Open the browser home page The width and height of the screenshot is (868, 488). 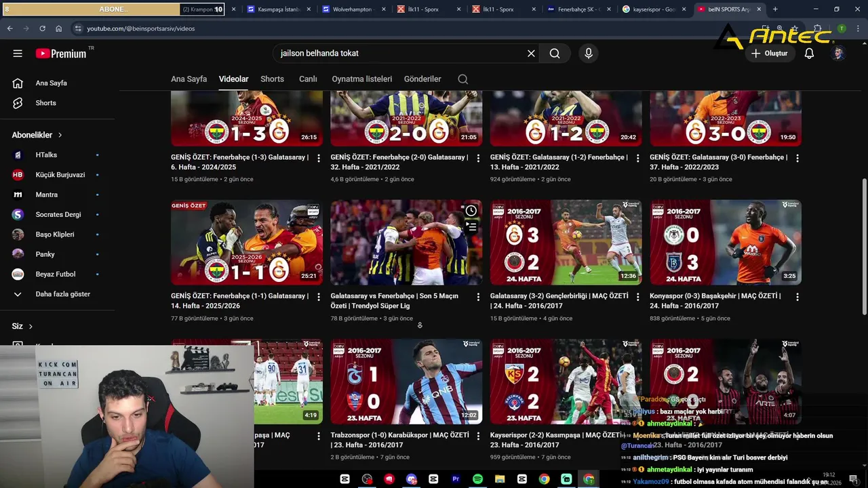(x=58, y=29)
